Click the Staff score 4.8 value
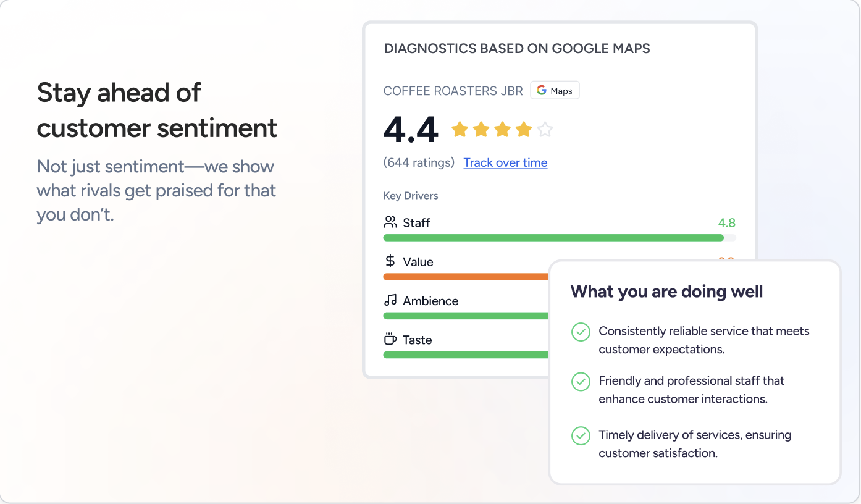This screenshot has height=504, width=861. click(726, 223)
